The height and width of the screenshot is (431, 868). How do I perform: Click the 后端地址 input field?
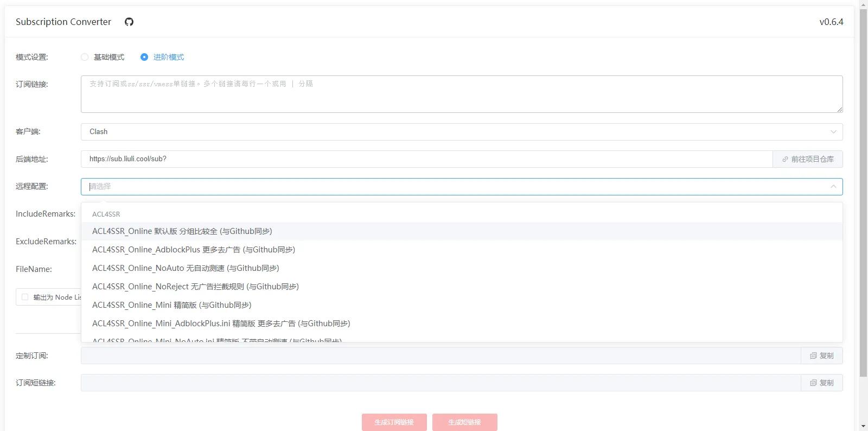426,159
